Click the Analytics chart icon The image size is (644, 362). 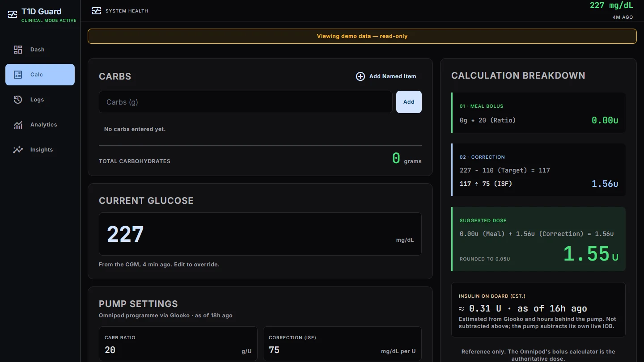click(18, 125)
